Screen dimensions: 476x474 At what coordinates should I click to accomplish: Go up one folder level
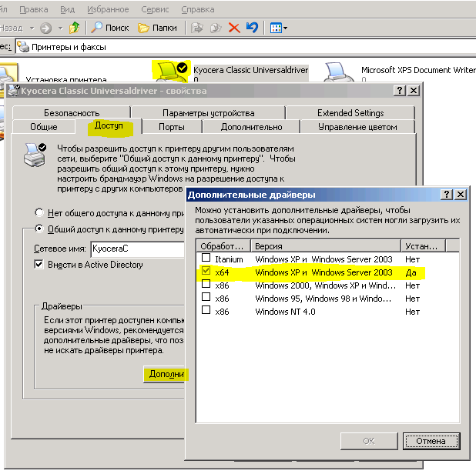tap(74, 28)
